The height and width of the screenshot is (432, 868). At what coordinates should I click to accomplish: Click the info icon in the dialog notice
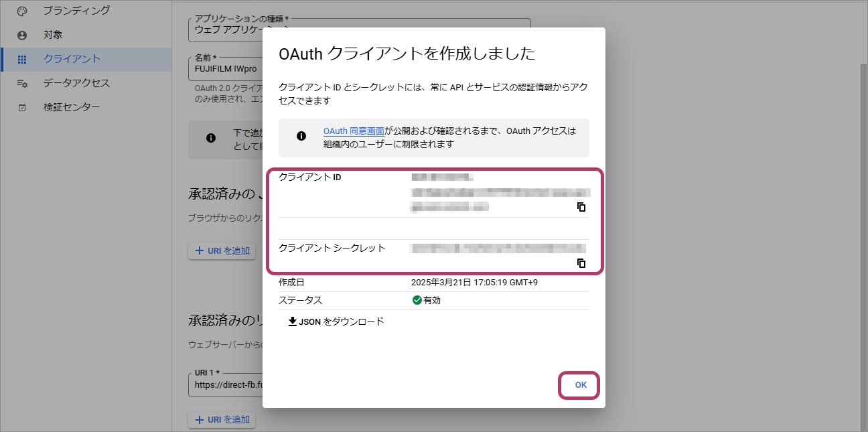301,136
